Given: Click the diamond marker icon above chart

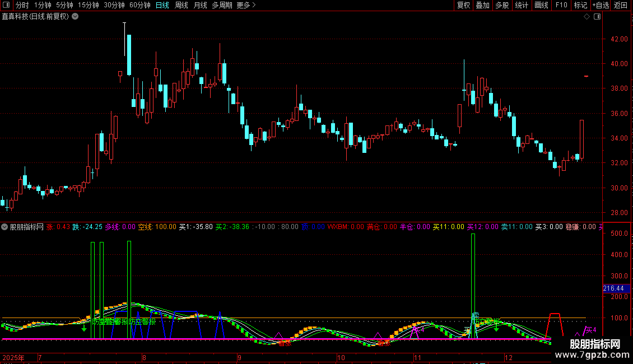Looking at the screenshot, I should pos(587,17).
